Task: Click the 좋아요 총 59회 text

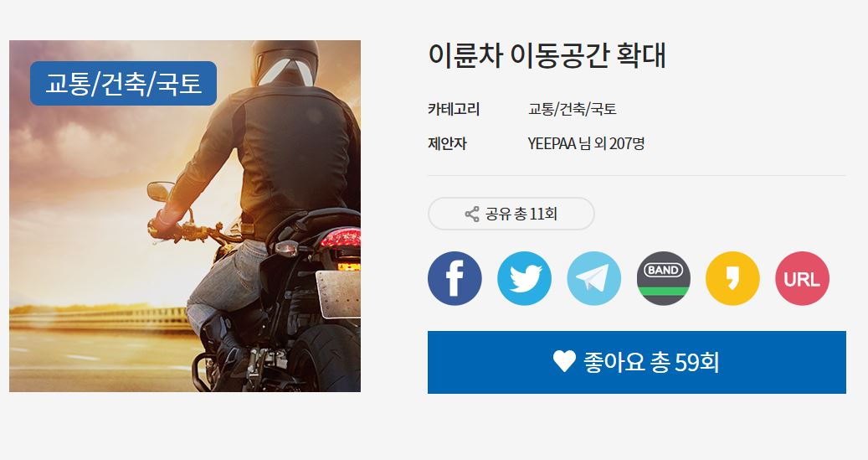Action: (x=651, y=363)
